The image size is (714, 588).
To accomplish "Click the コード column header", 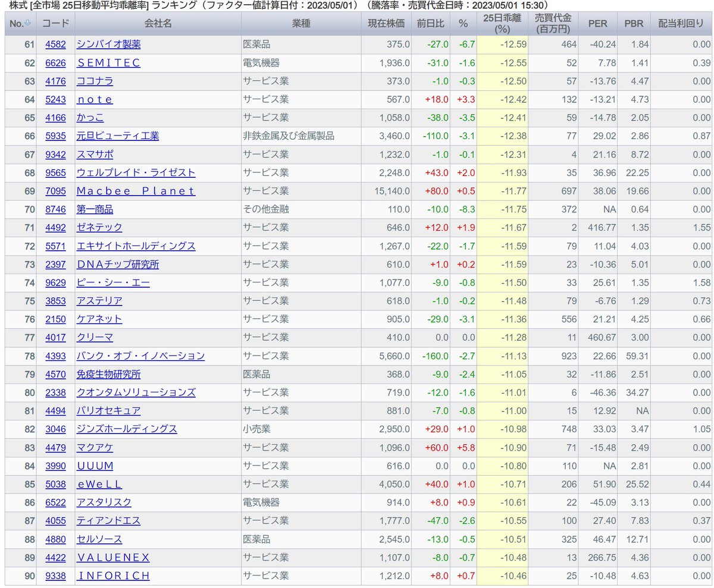I will (x=55, y=24).
